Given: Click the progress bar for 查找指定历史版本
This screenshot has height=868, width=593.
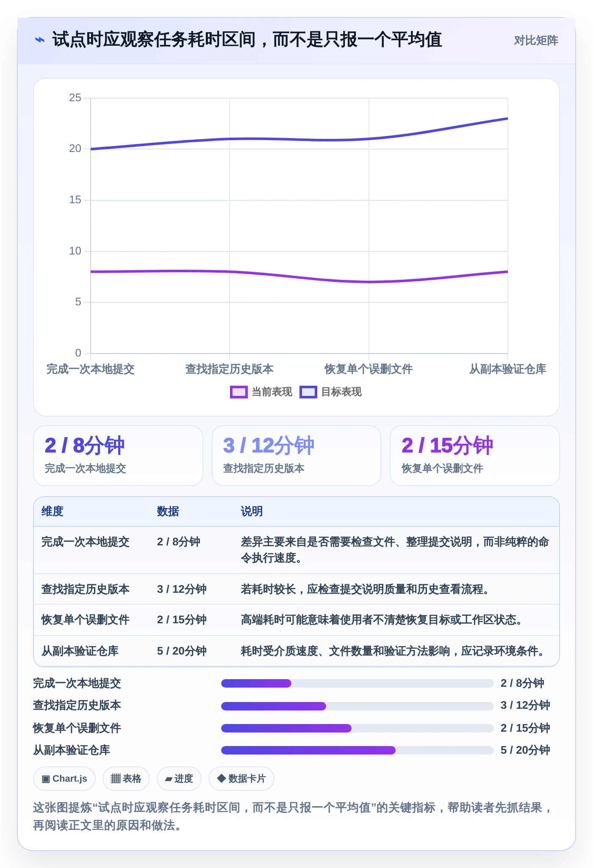Looking at the screenshot, I should pos(357,706).
